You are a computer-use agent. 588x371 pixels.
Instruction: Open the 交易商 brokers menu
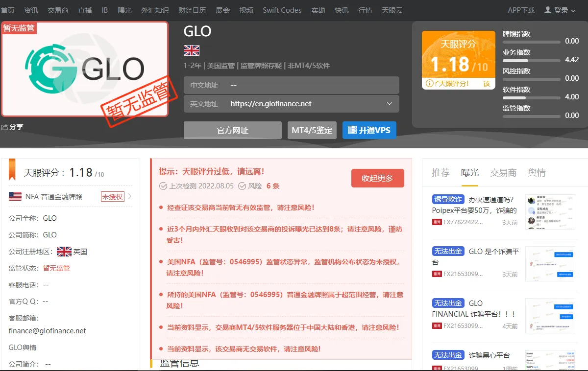point(58,10)
